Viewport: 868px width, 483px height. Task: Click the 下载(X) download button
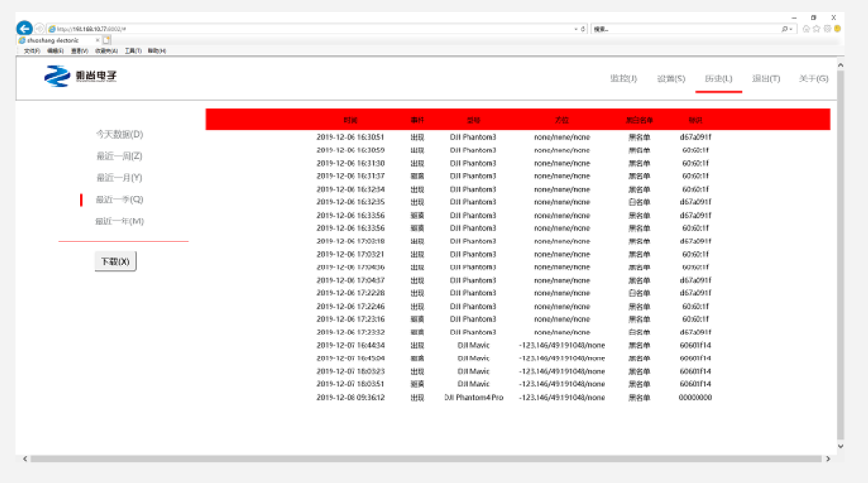pos(115,262)
